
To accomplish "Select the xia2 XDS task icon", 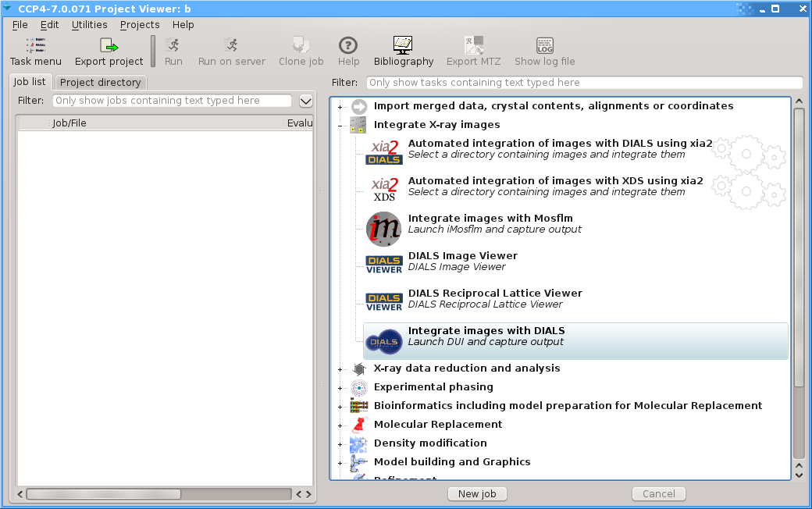I will (384, 188).
